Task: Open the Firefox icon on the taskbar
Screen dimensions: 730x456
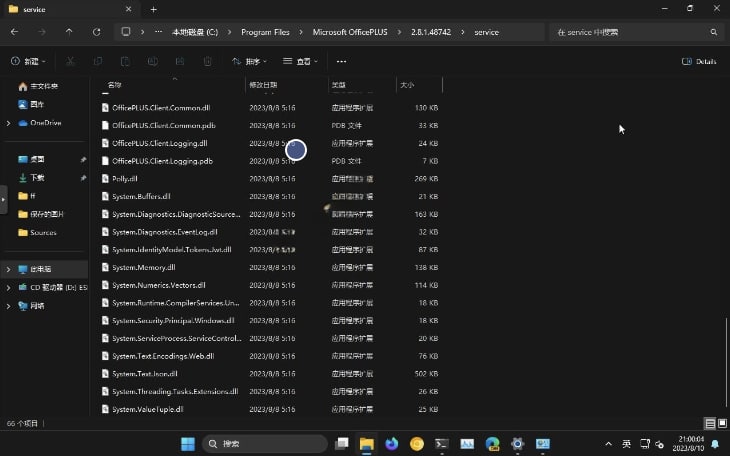Action: [x=391, y=443]
